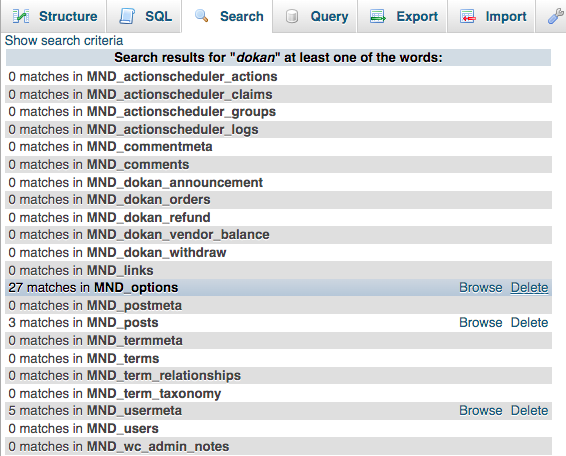Click the Export arrow icon
Image resolution: width=566 pixels, height=456 pixels.
(x=378, y=16)
